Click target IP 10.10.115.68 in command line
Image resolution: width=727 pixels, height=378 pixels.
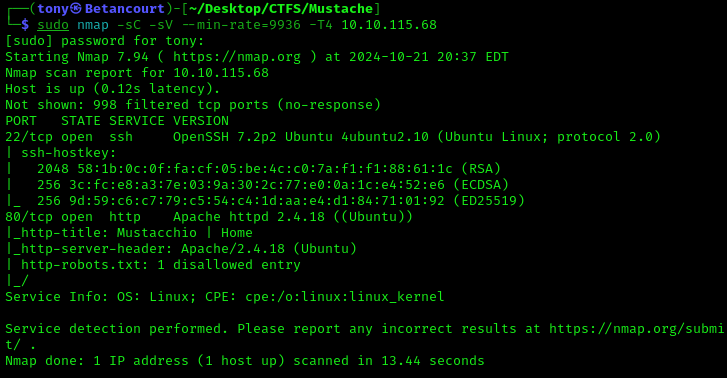(x=389, y=25)
